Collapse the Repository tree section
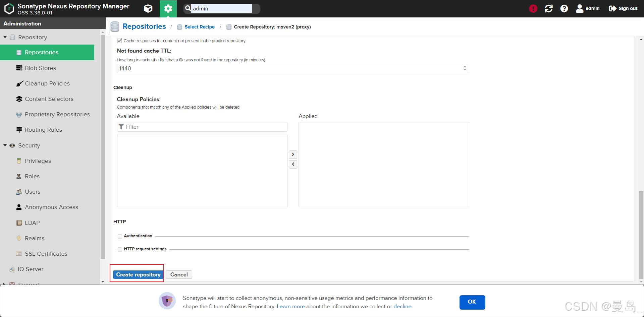This screenshot has height=317, width=644. (x=5, y=37)
